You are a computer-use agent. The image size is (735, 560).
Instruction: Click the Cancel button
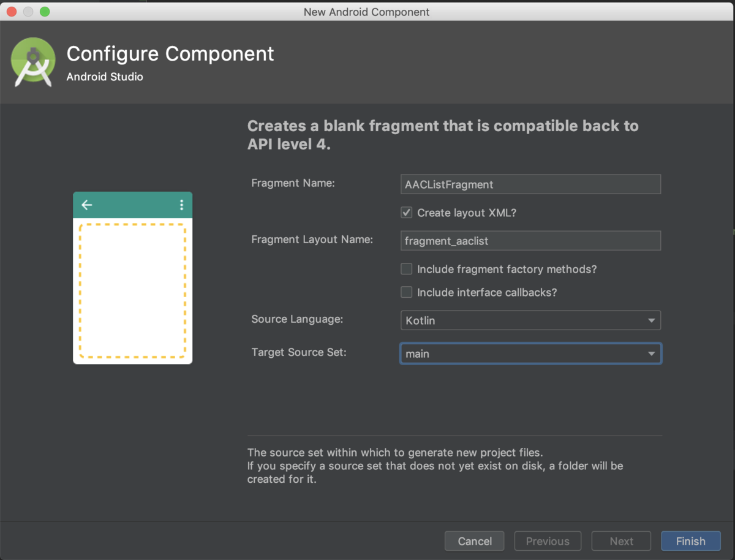coord(475,541)
